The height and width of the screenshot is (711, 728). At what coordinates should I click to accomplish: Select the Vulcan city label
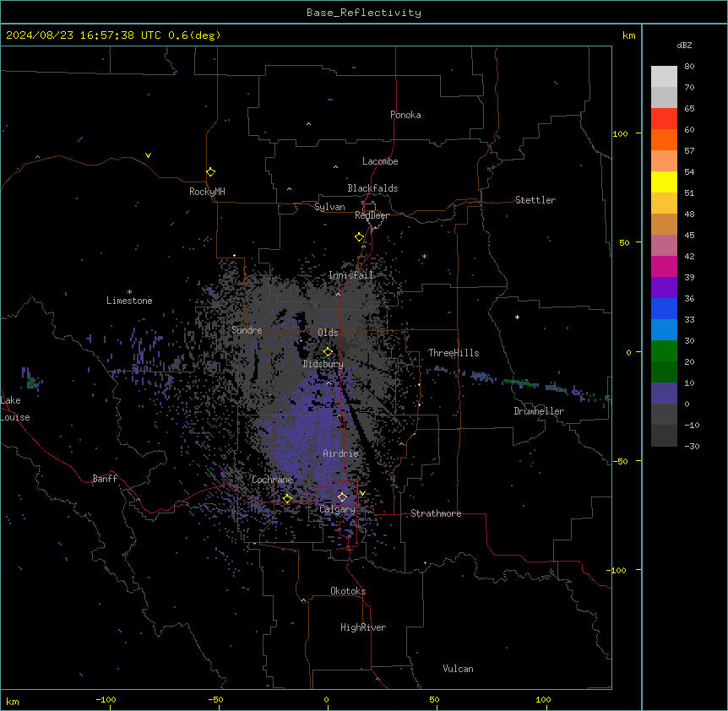458,669
